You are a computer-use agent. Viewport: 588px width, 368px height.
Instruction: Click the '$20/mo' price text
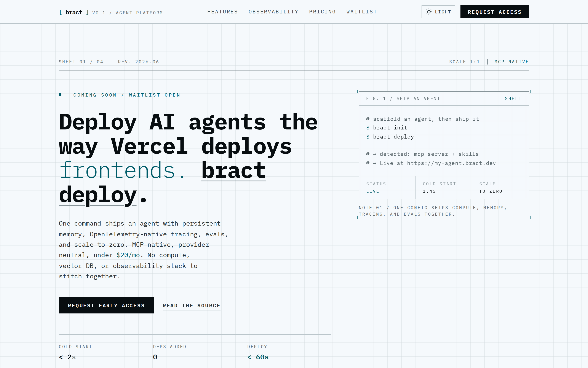(128, 255)
